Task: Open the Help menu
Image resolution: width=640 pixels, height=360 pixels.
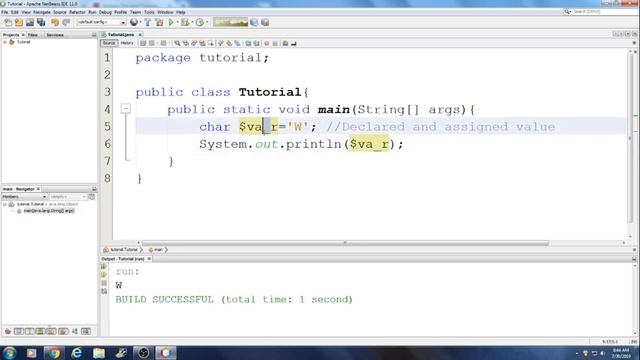Action: pyautogui.click(x=181, y=12)
